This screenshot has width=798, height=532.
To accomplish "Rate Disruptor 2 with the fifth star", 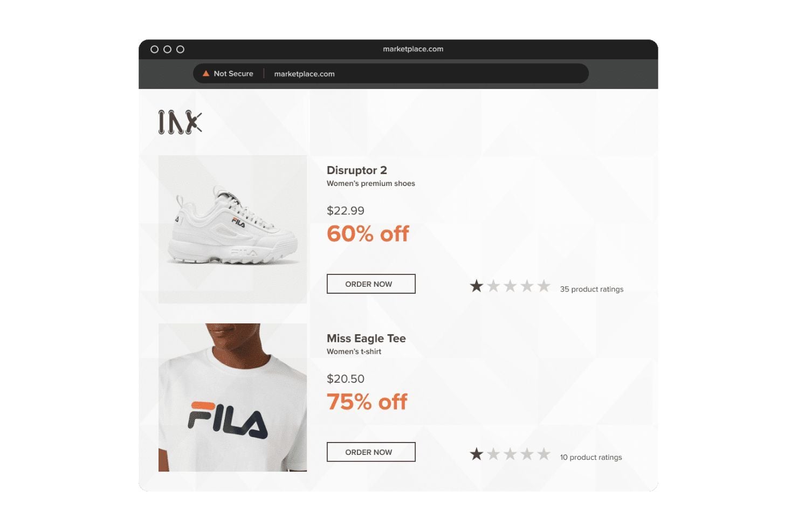I will (544, 286).
